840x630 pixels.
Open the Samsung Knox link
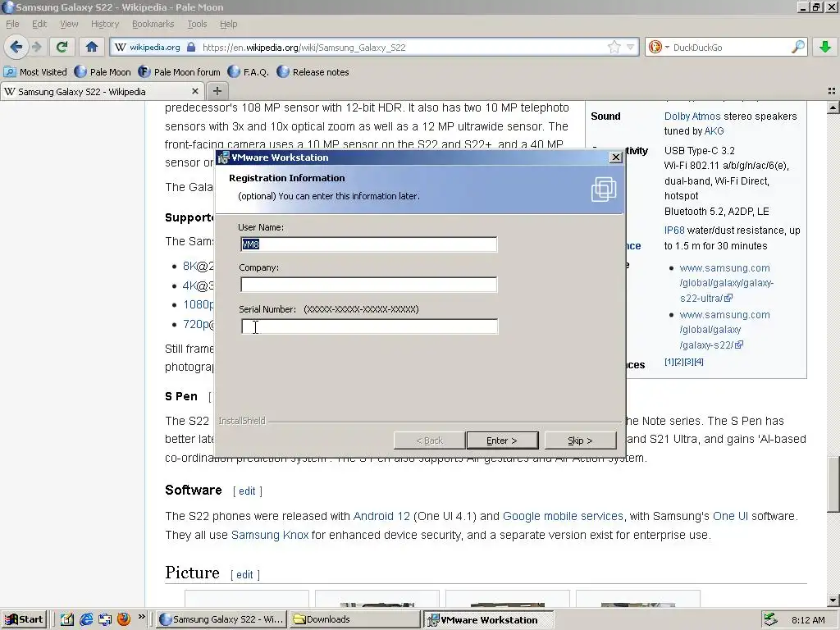tap(270, 535)
